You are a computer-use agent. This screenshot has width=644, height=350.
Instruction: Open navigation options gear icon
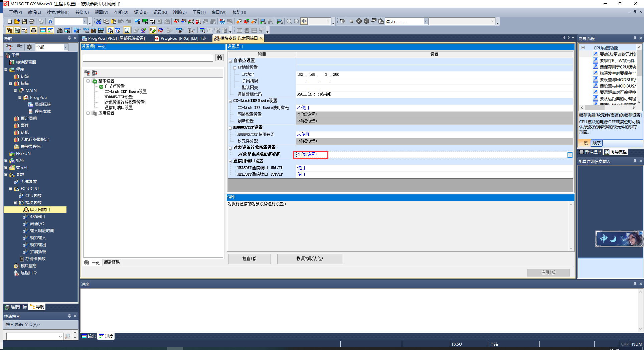[29, 47]
